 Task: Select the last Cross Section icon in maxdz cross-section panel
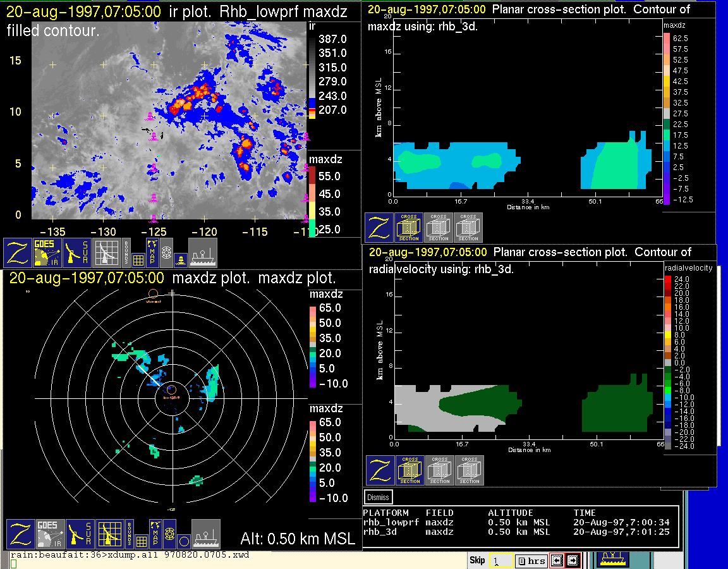468,228
